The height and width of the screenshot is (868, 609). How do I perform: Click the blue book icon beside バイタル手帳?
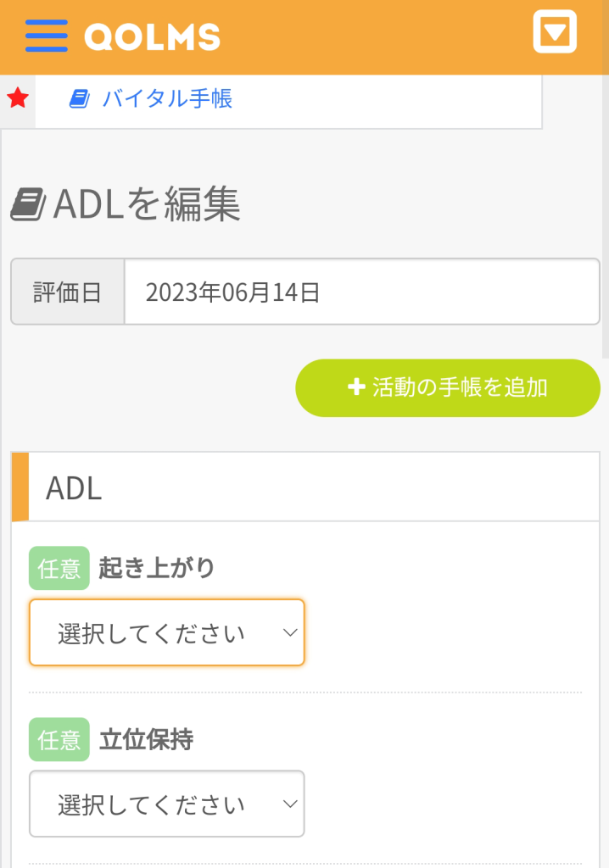pyautogui.click(x=79, y=99)
